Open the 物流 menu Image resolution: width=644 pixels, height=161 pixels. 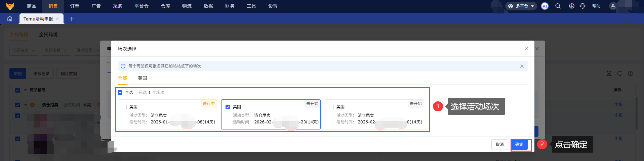click(187, 6)
